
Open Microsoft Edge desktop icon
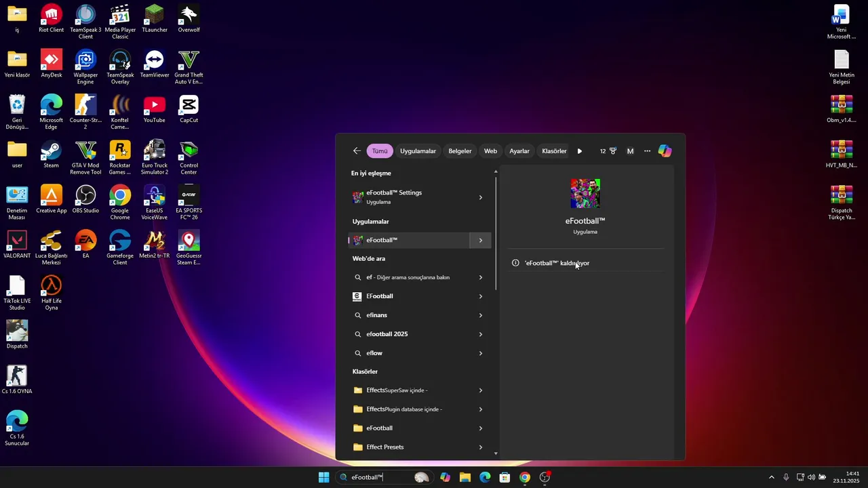52,112
